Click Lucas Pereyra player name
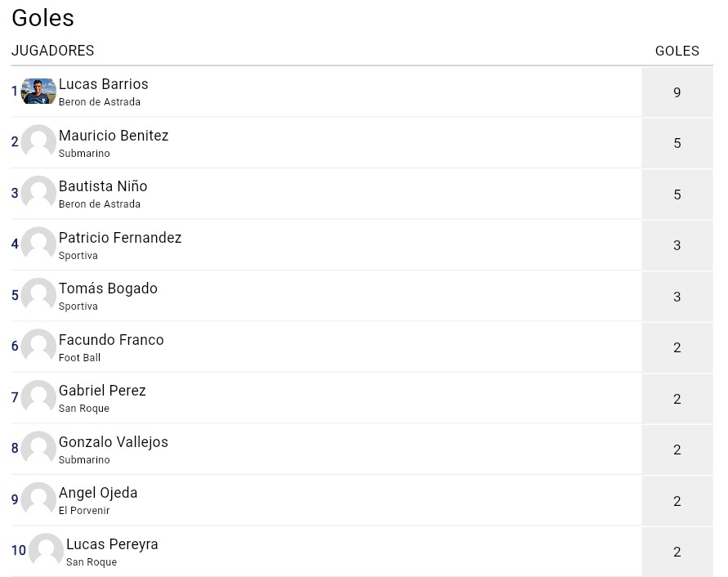The image size is (728, 577). 112,544
